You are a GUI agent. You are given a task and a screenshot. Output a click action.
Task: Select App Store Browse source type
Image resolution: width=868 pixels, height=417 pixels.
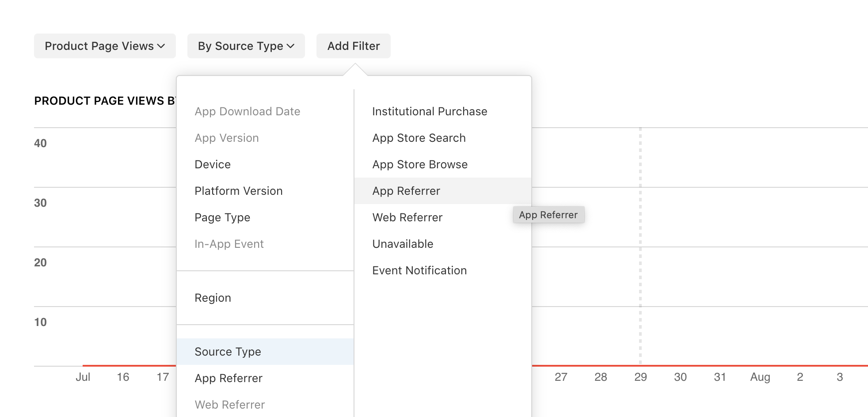click(420, 164)
